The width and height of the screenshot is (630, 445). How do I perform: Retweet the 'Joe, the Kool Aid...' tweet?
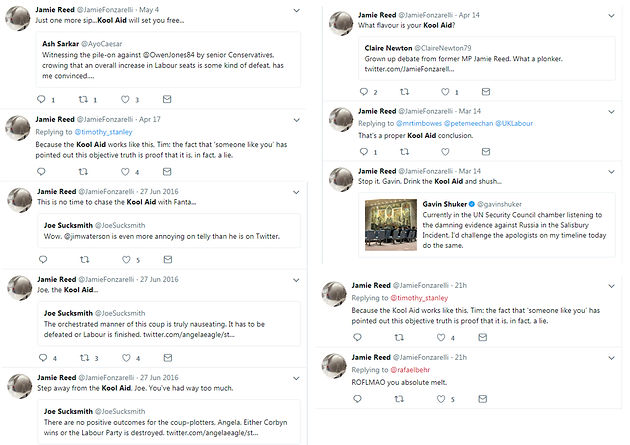pyautogui.click(x=84, y=357)
